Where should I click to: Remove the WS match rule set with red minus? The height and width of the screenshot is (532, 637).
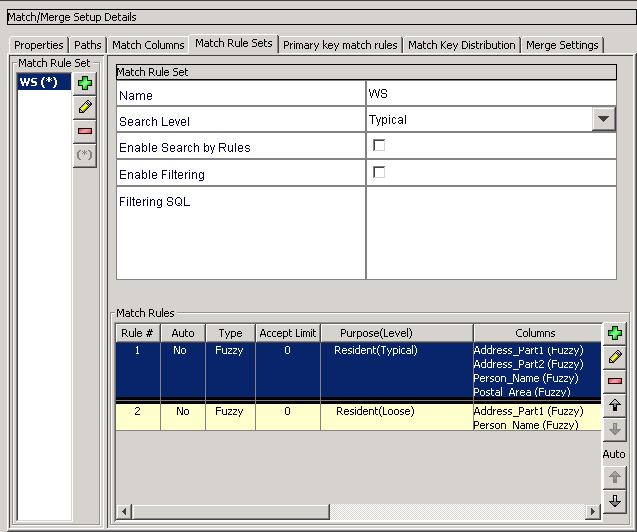(85, 131)
